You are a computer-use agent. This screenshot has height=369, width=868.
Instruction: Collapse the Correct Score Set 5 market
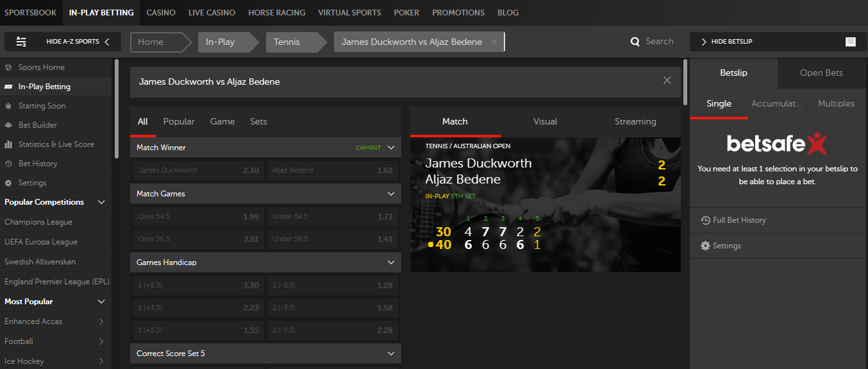[x=391, y=354]
